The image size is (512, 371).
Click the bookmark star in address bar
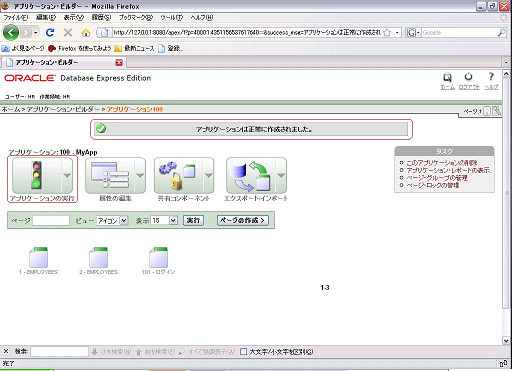pyautogui.click(x=387, y=32)
